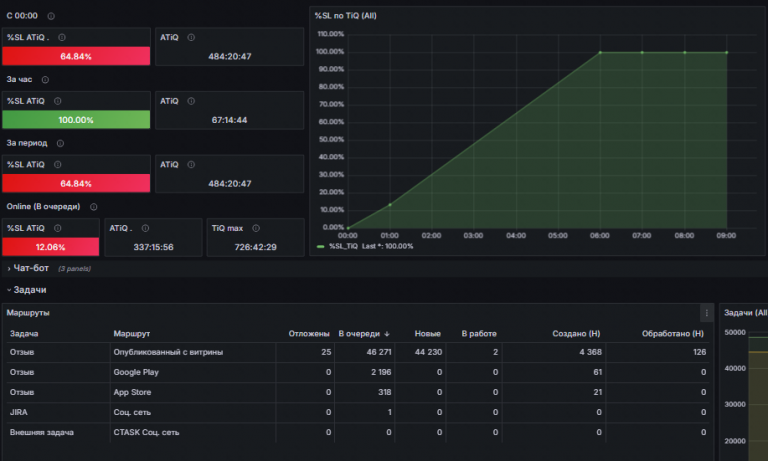Click the sort arrow next to В очереди

pyautogui.click(x=387, y=334)
